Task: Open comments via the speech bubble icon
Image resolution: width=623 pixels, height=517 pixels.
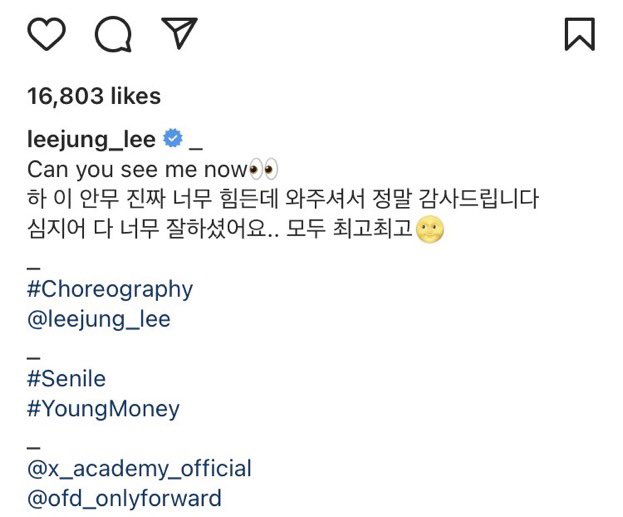Action: pos(113,34)
